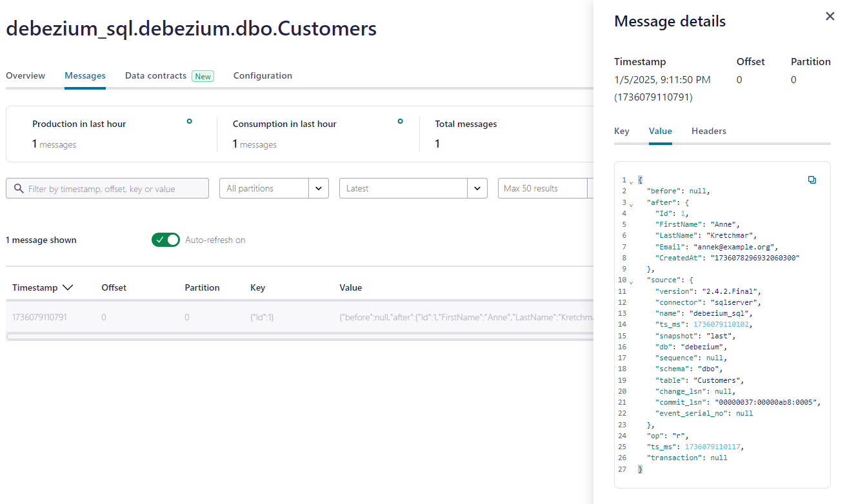Image resolution: width=845 pixels, height=504 pixels.
Task: Click the annek@example.org email value
Action: coord(736,246)
